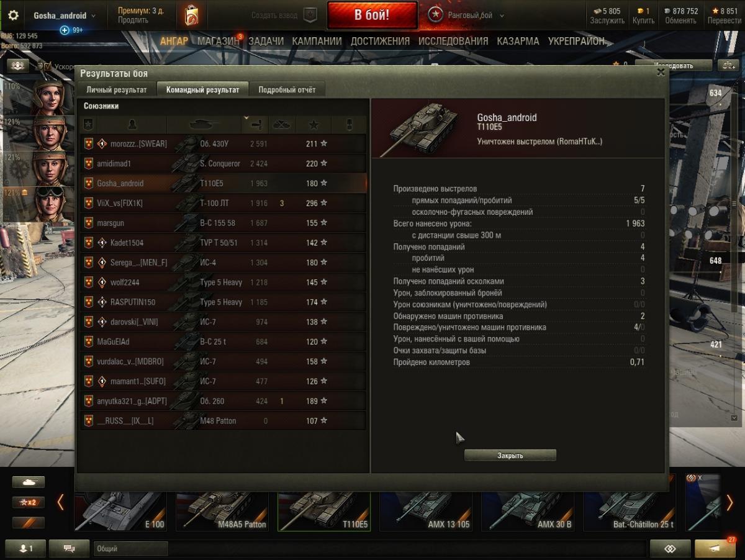The height and width of the screenshot is (560, 745).
Task: Sort allies by kills tank icon
Action: 282,124
